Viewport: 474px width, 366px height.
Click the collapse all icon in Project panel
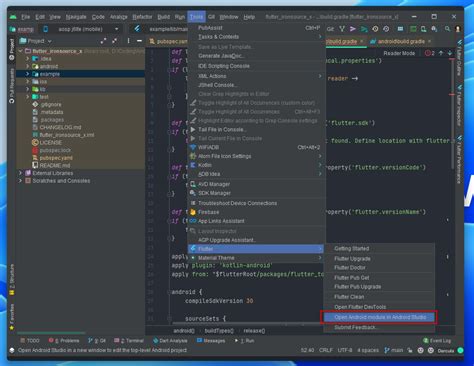click(115, 41)
